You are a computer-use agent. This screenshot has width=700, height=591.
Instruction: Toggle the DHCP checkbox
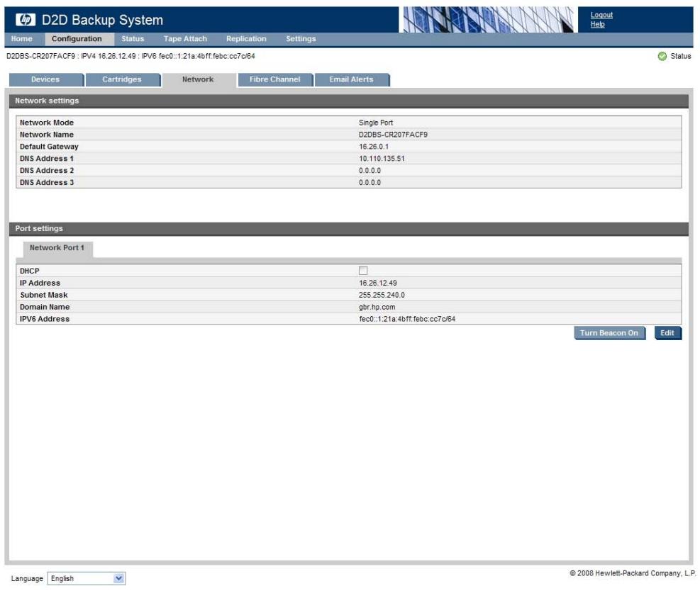coord(363,271)
